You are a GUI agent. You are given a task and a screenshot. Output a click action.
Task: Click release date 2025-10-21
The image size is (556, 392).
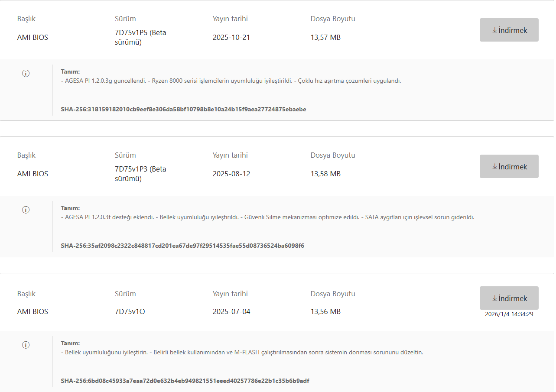[x=231, y=37]
